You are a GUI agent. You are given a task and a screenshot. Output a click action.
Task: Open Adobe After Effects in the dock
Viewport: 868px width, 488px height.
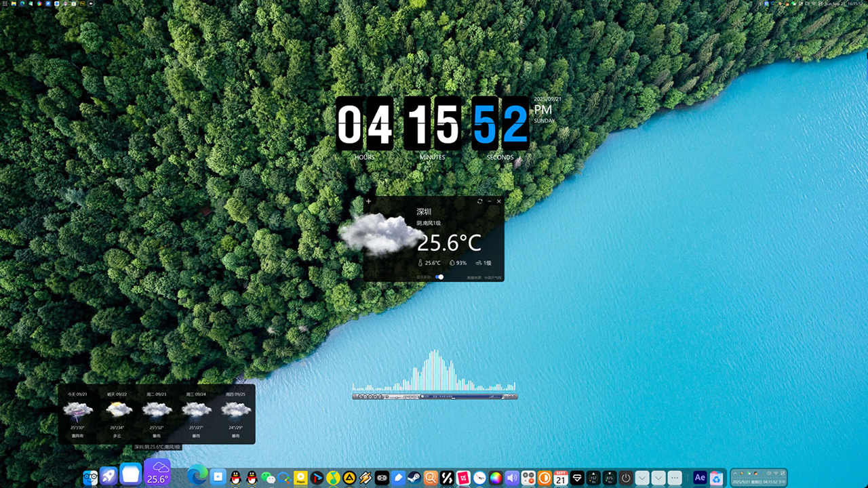[x=700, y=478]
